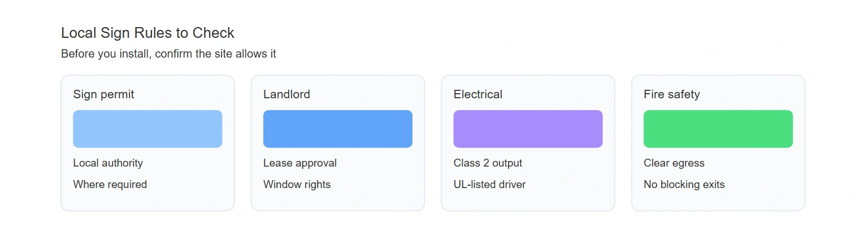Click the empty bottom of the Electrical card
Screen dimensions: 868x227
pos(528,201)
